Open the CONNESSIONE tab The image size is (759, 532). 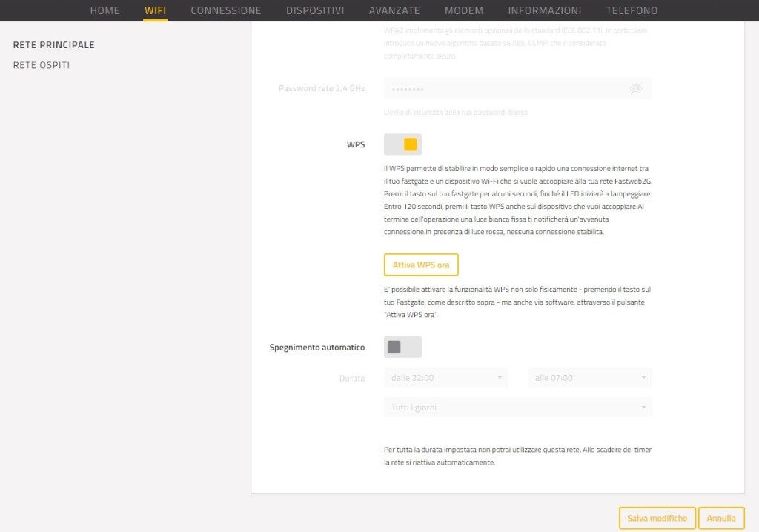pyautogui.click(x=225, y=10)
